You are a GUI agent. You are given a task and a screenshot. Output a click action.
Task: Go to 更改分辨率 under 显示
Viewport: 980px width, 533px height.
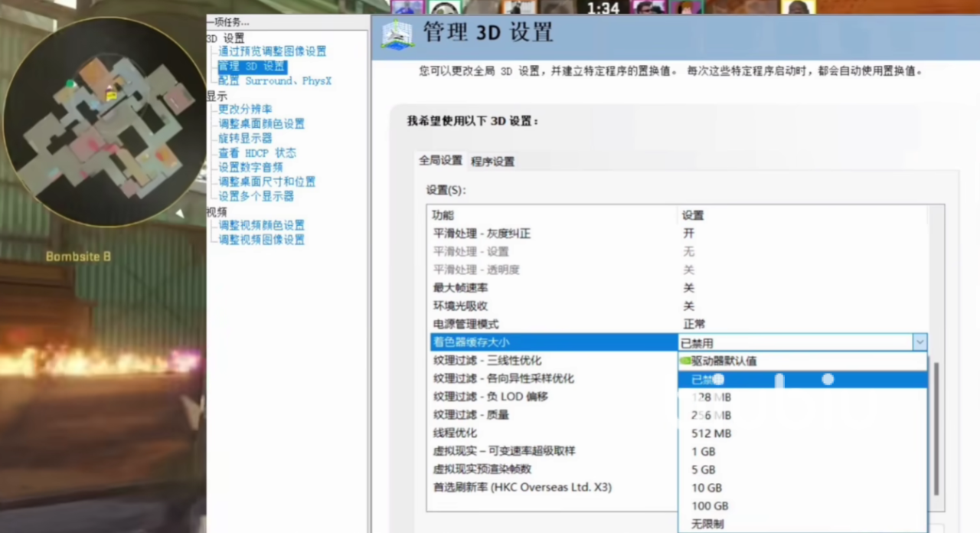[x=245, y=110]
